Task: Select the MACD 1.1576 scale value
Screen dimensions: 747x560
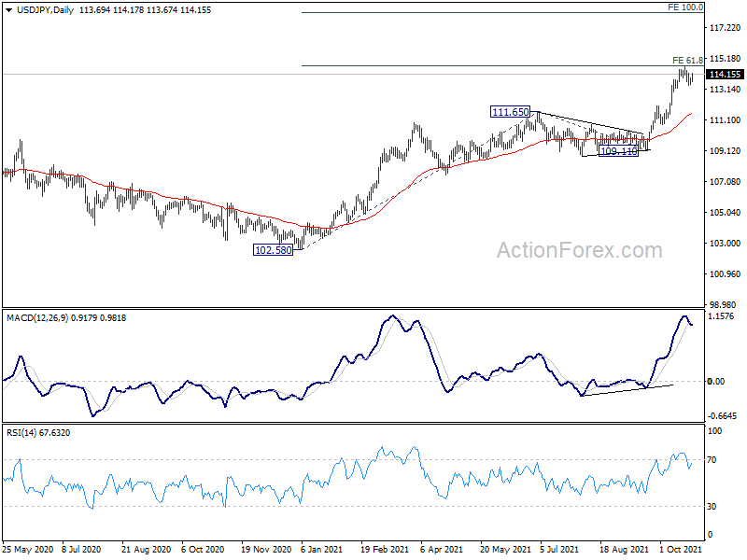Action: click(x=724, y=317)
